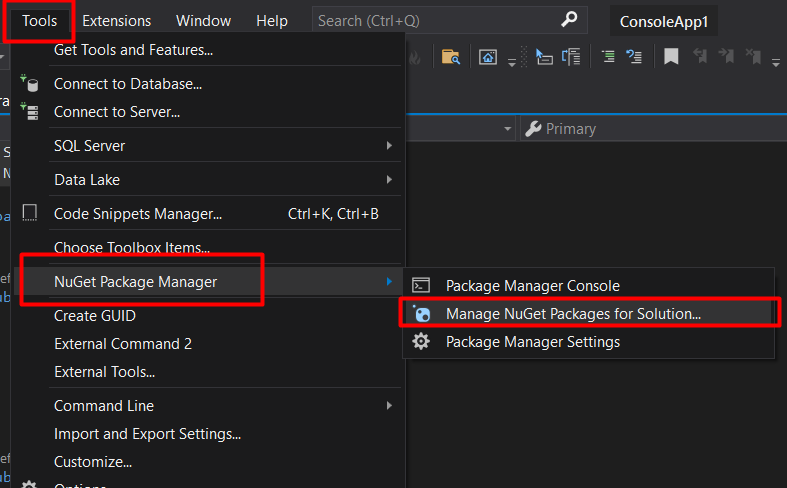The width and height of the screenshot is (787, 488).
Task: Expand the NuGet Package Manager arrow
Action: point(389,282)
